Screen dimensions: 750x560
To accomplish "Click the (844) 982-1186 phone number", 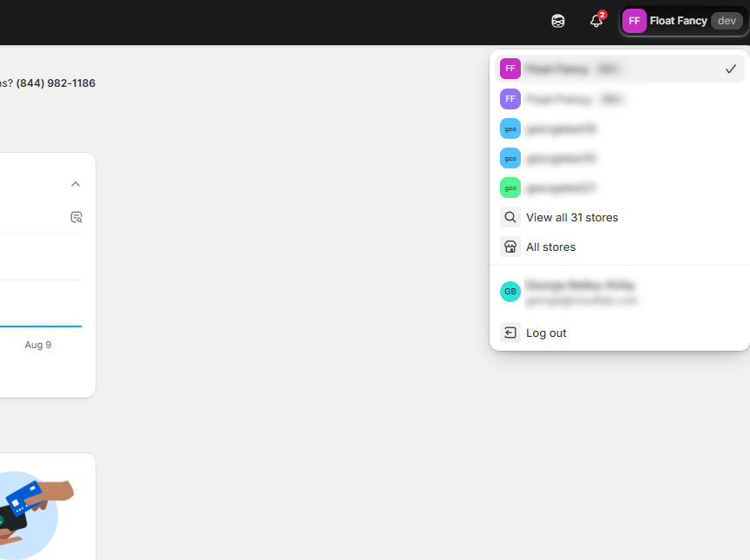I will [x=56, y=83].
